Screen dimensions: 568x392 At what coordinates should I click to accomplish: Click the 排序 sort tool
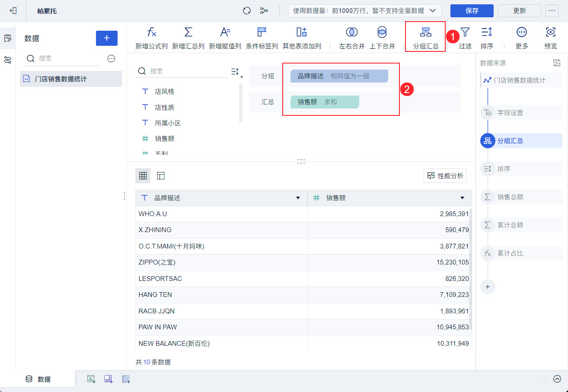coord(487,38)
